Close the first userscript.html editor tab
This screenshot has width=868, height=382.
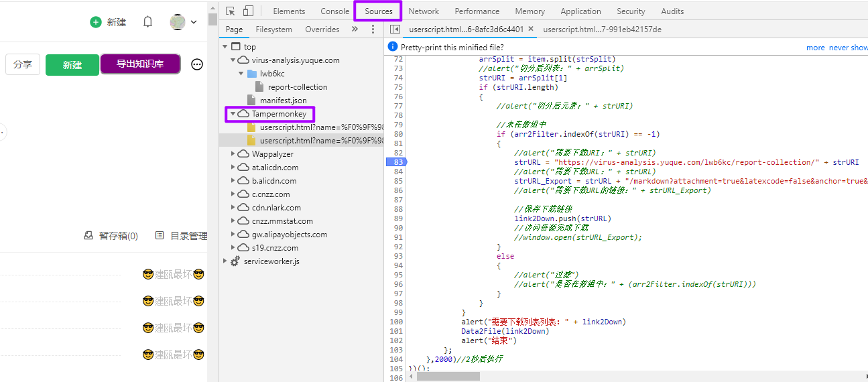point(531,29)
